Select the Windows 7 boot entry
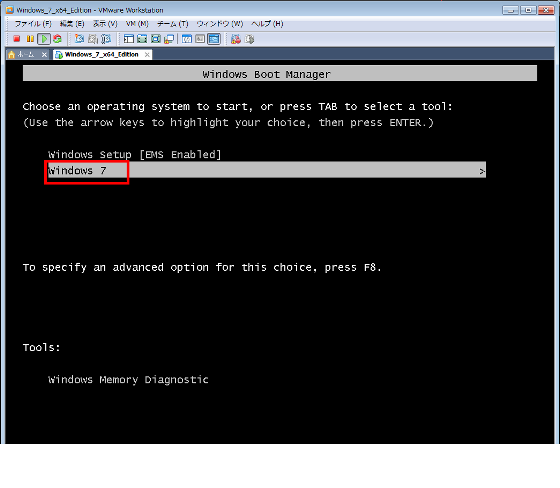The width and height of the screenshot is (560, 488). [266, 170]
